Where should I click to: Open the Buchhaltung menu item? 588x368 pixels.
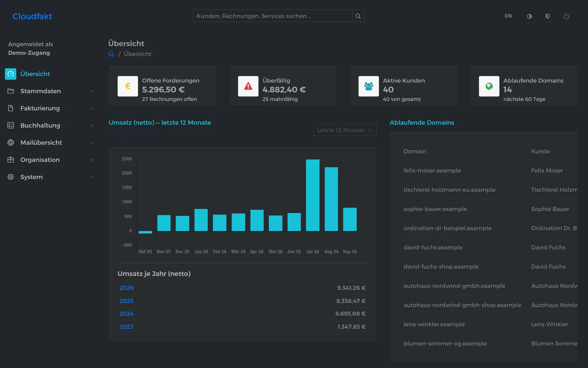click(40, 125)
